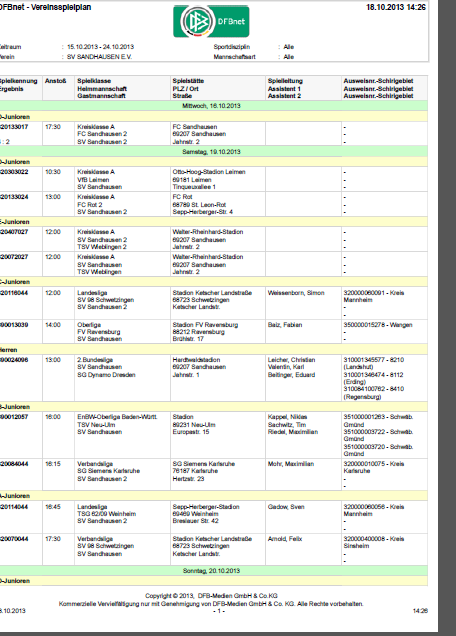Screen dimensions: 456x636
Task: Click date row 'Sonntag, 20.10.2013'
Action: coord(213,571)
